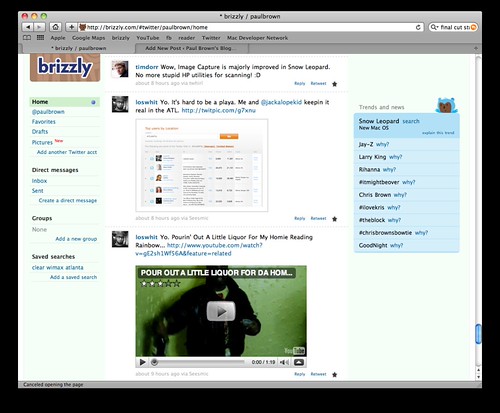Open timdorr's avatar picture
The image size is (500, 413).
(x=120, y=69)
